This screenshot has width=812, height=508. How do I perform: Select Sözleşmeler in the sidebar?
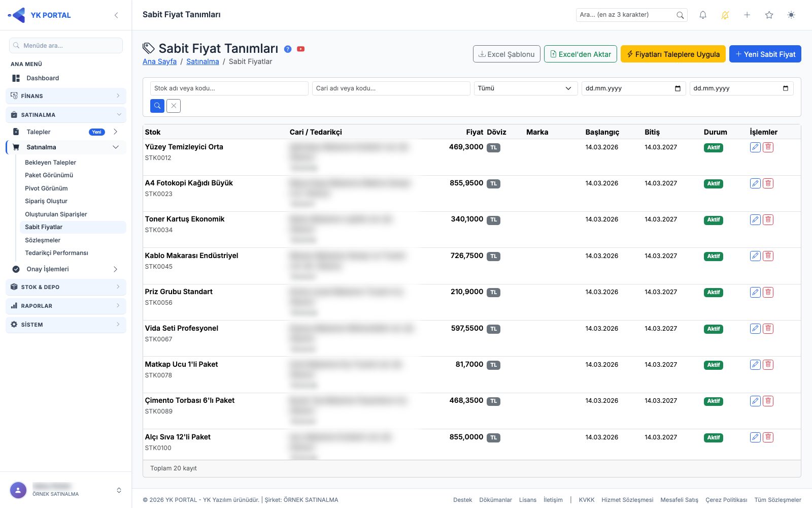click(43, 240)
